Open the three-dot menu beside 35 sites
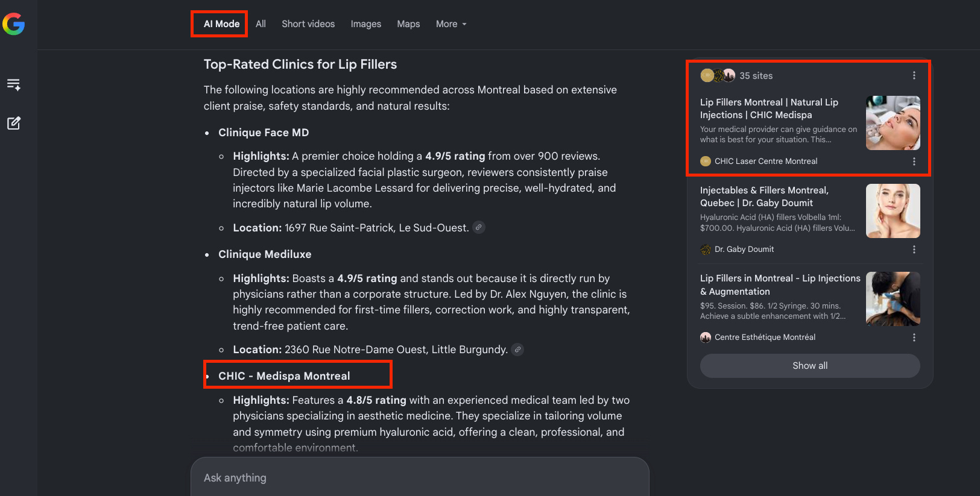 pyautogui.click(x=914, y=75)
